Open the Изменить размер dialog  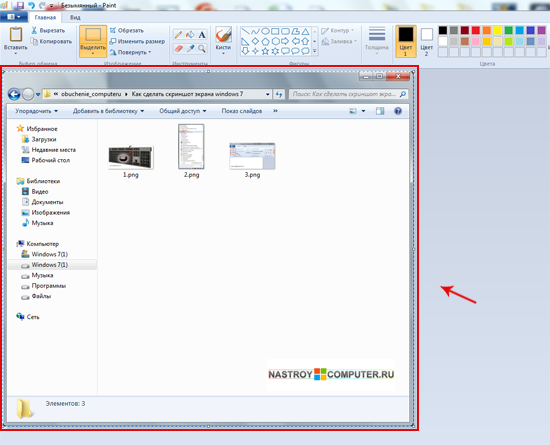(x=137, y=41)
